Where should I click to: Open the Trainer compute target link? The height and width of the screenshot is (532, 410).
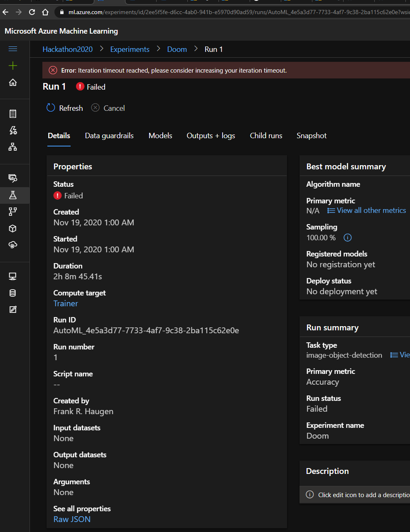[x=65, y=303]
